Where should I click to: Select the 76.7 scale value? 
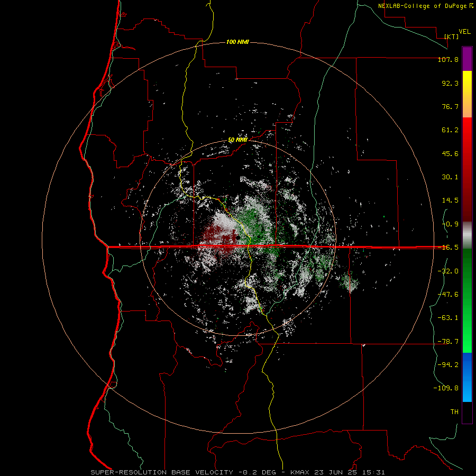(x=450, y=106)
